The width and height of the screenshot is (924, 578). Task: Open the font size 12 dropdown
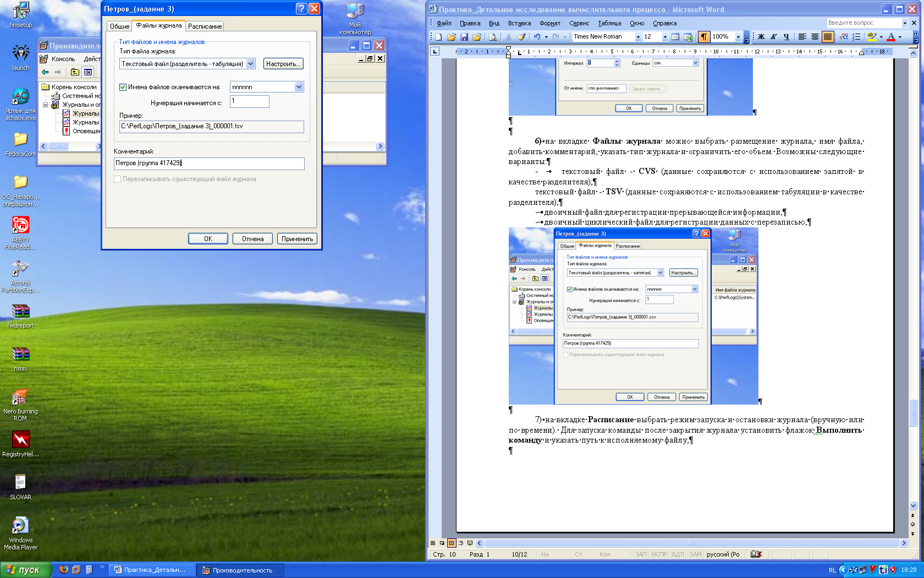point(665,37)
